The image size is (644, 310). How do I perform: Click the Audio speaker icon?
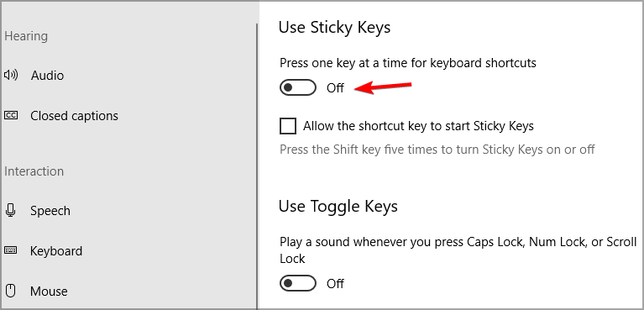[x=11, y=76]
